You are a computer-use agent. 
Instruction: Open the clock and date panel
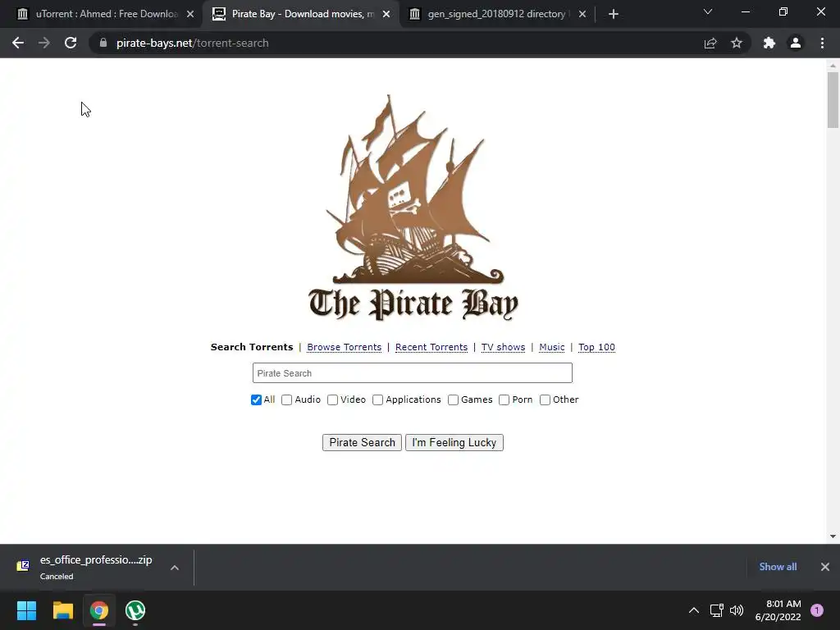pyautogui.click(x=778, y=610)
